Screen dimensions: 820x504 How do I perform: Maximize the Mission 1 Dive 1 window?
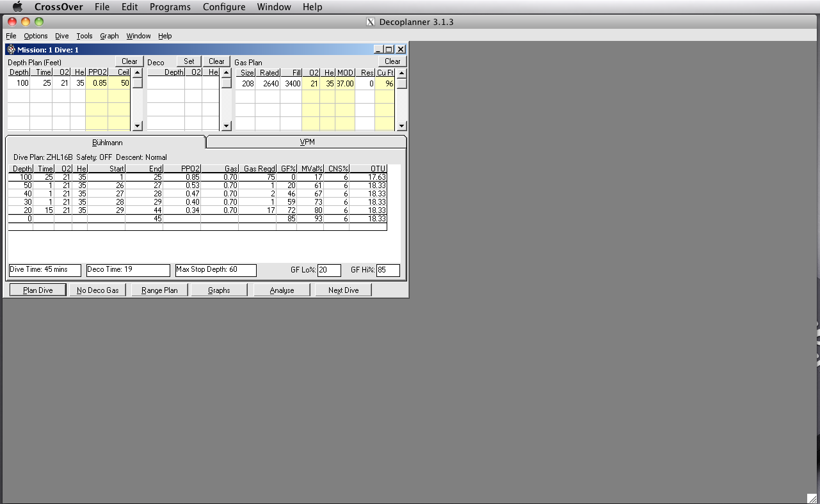(389, 49)
